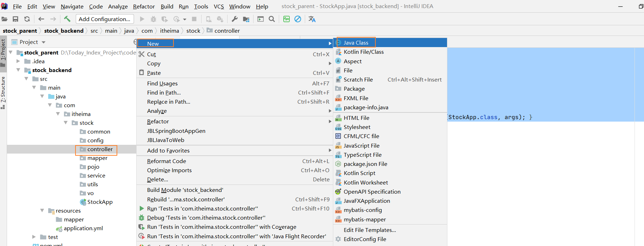644x246 pixels.
Task: Click the Open folder toolbar icon
Action: [5, 19]
